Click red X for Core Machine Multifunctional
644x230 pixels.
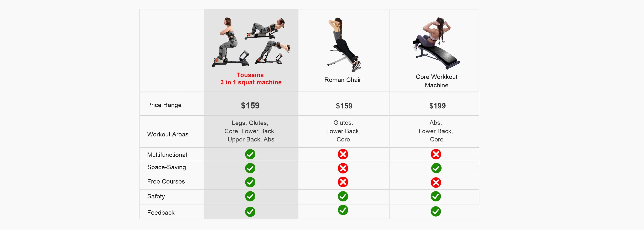click(436, 154)
